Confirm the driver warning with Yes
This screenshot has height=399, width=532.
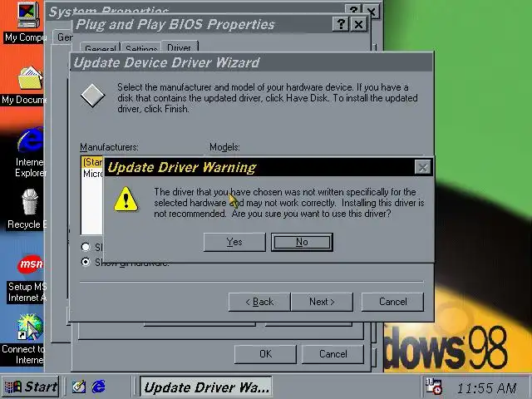(x=234, y=242)
